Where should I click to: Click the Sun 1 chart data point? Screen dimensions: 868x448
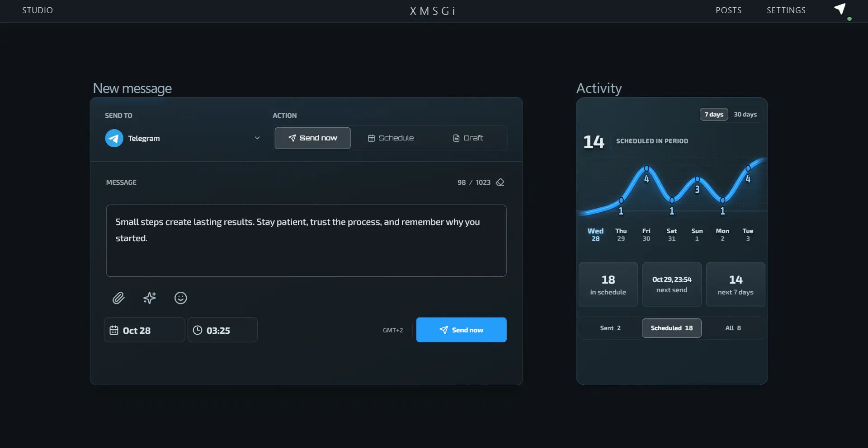click(697, 179)
